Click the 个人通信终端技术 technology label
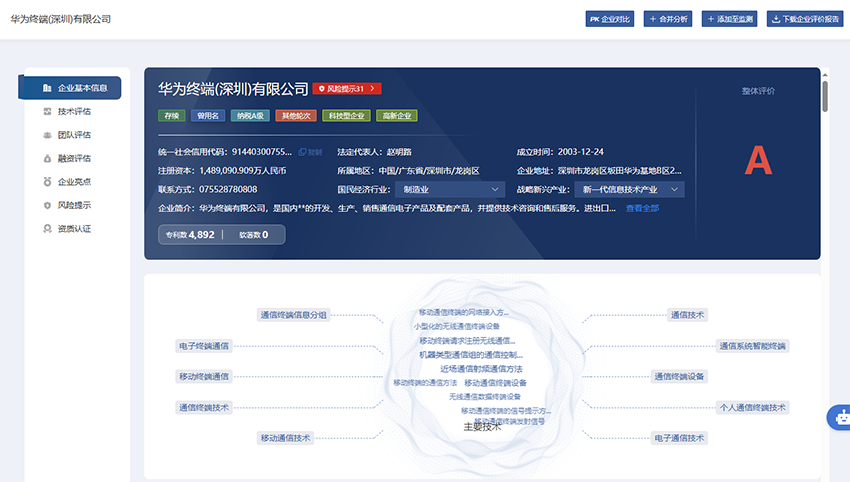 [752, 407]
